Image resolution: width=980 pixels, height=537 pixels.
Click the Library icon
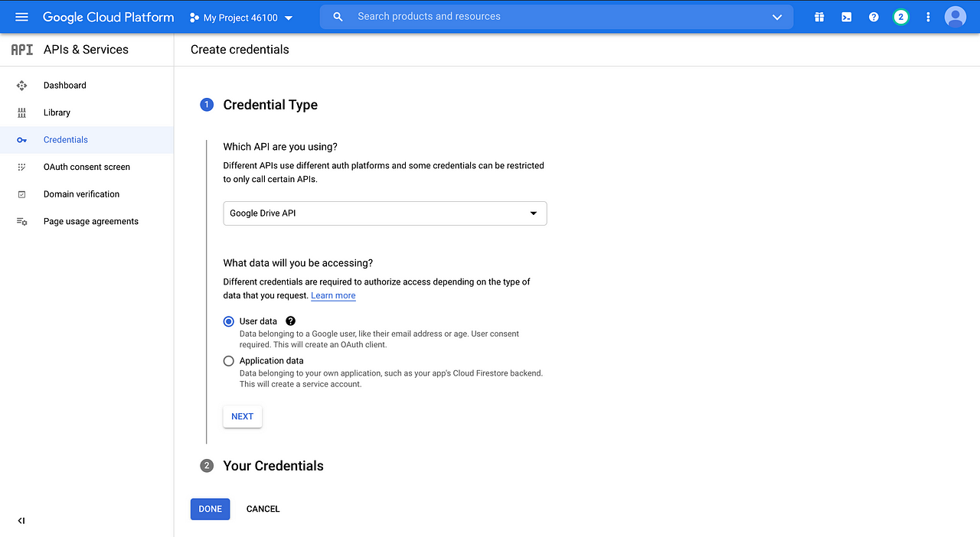point(21,112)
